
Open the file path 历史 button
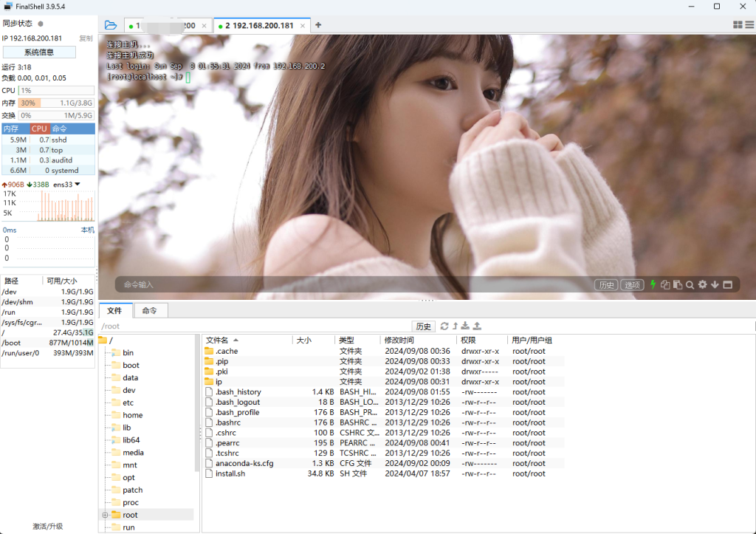coord(423,326)
